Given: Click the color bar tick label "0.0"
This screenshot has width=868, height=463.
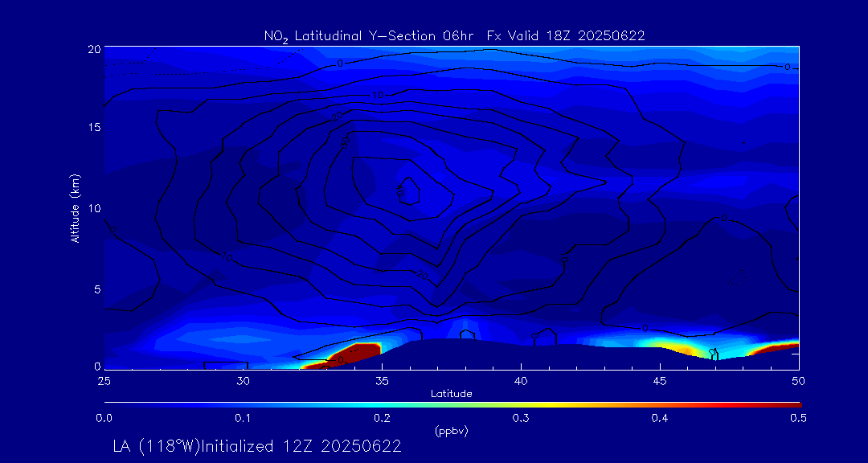Looking at the screenshot, I should [x=104, y=419].
